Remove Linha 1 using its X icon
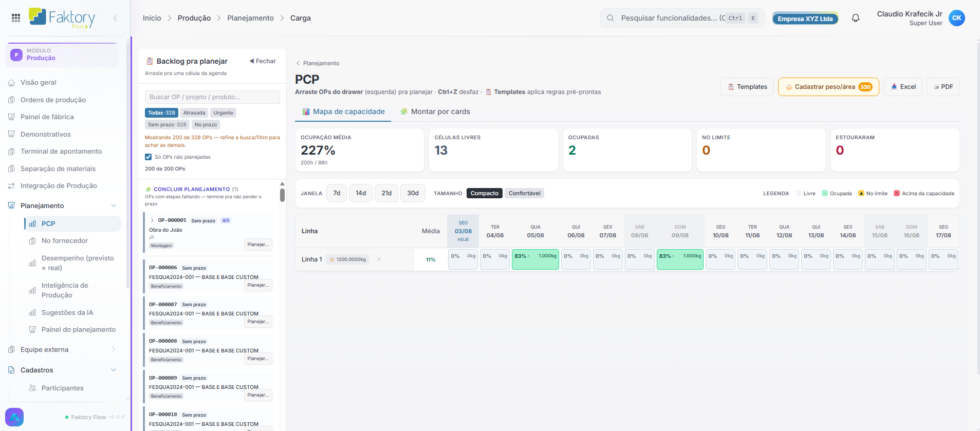Screen dimensions: 980x431 [379, 259]
